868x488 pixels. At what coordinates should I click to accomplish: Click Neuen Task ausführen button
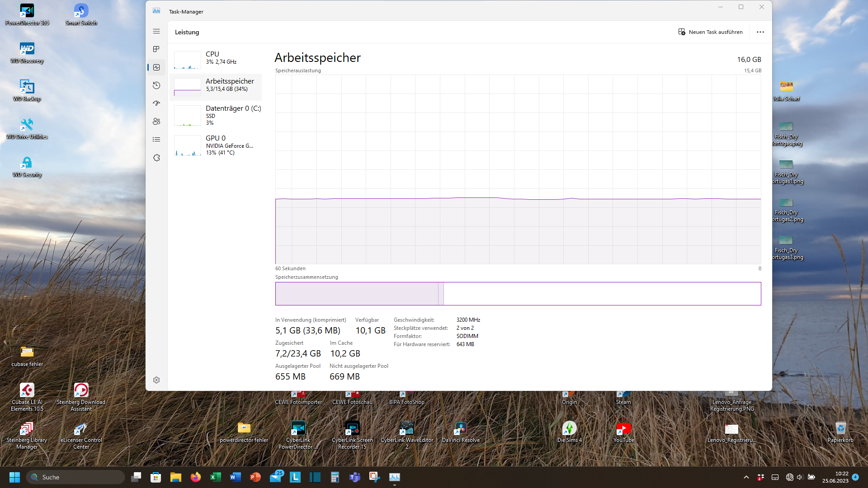[x=710, y=32]
